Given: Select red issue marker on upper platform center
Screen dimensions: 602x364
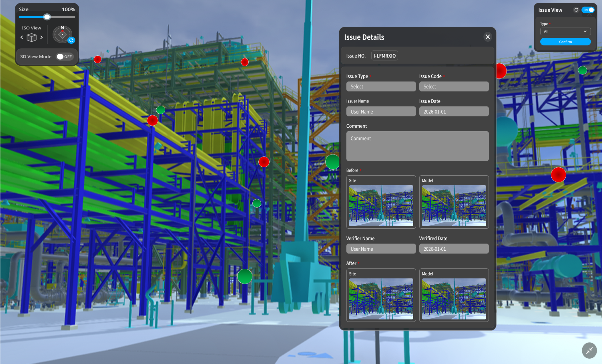Looking at the screenshot, I should point(245,62).
